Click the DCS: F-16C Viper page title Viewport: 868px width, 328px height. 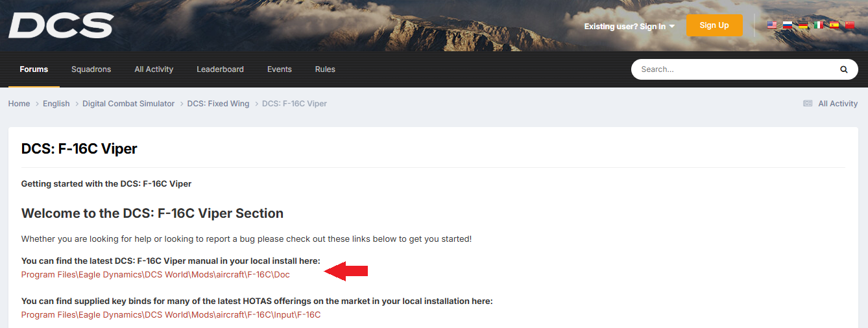tap(79, 148)
